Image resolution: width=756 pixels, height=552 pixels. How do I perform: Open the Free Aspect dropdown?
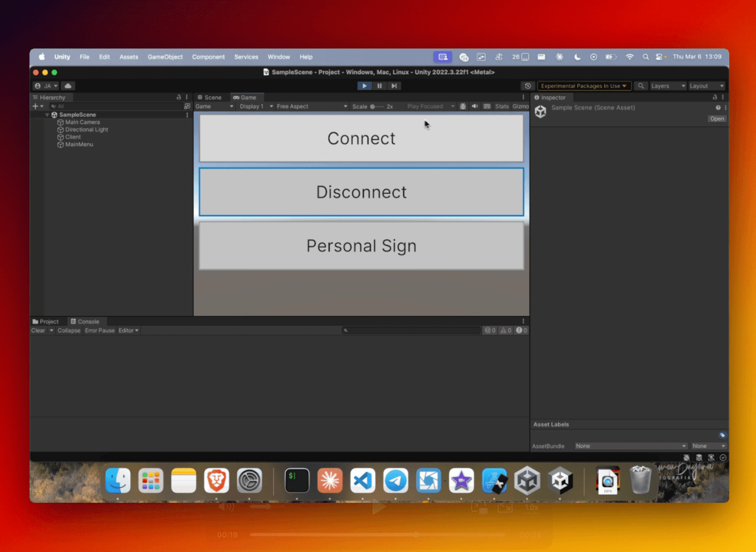311,106
